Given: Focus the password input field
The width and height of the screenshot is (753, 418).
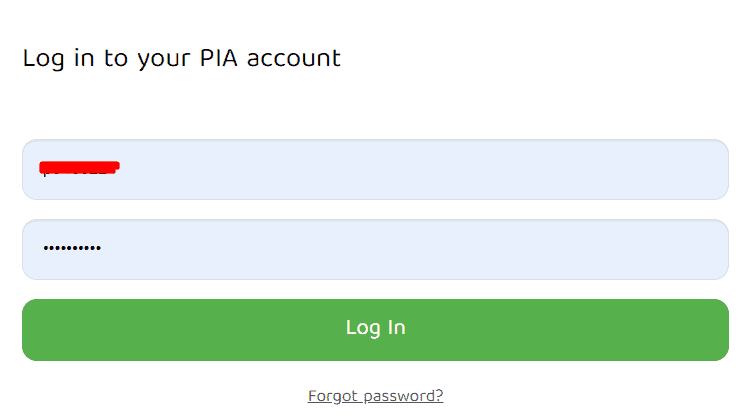Looking at the screenshot, I should coord(375,249).
